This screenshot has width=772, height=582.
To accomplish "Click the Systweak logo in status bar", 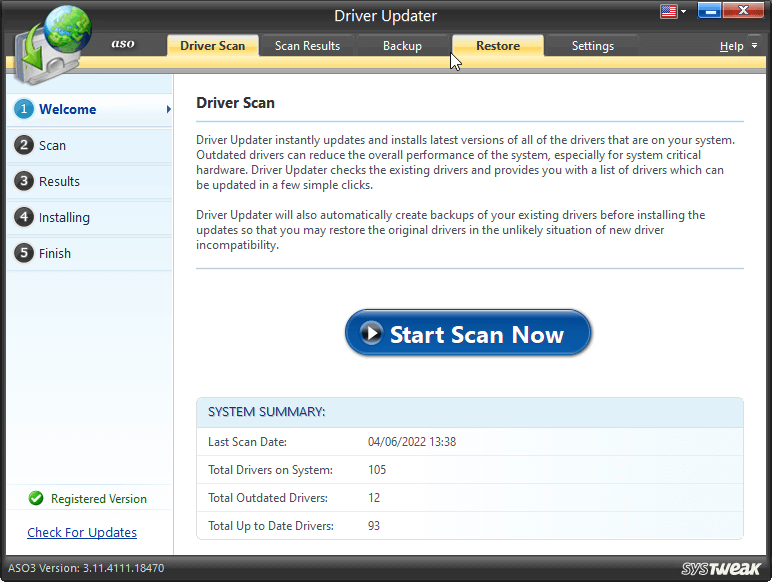I will pos(721,569).
